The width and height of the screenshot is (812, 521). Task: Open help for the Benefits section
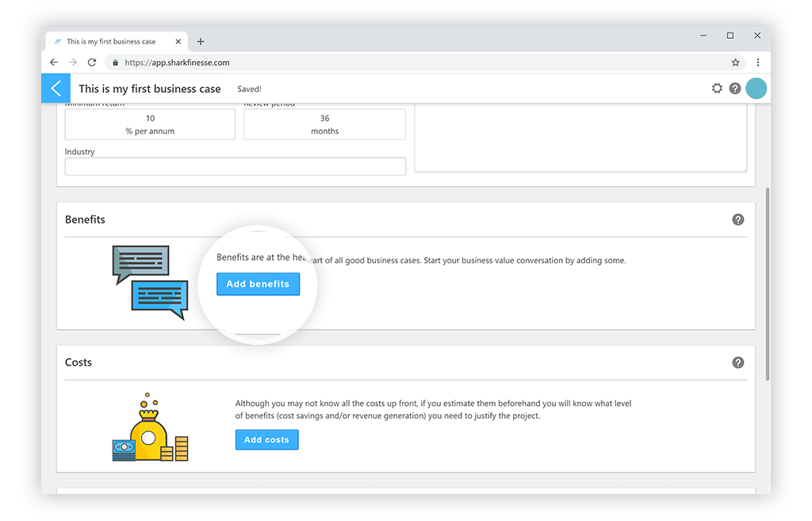coord(737,220)
